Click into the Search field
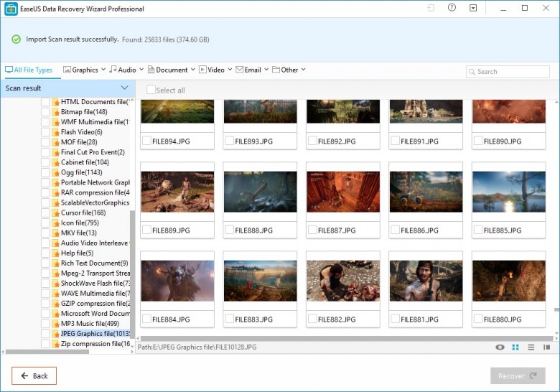The image size is (560, 392). (508, 71)
